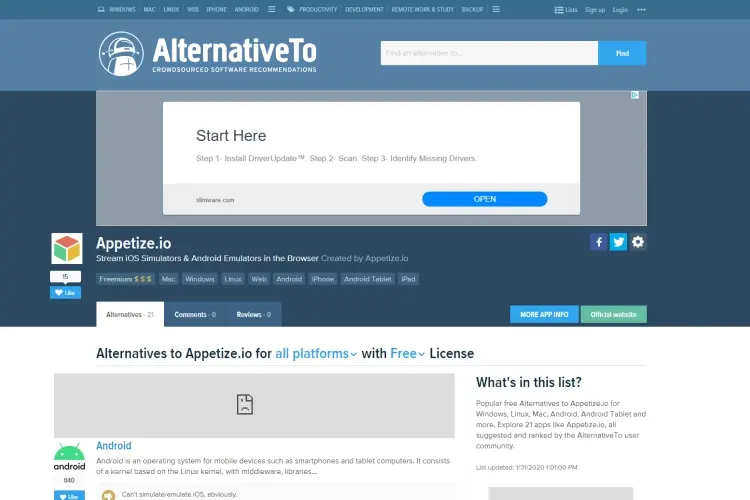Click the iPad platform tag
The image size is (750, 500).
(x=408, y=279)
